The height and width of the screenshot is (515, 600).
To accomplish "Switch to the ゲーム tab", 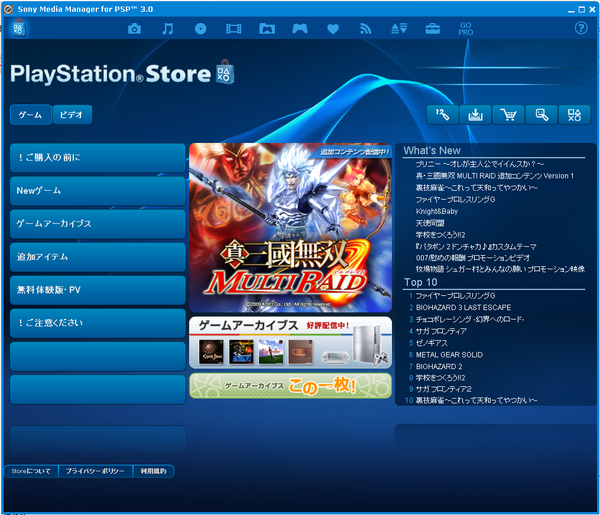I will [x=31, y=115].
